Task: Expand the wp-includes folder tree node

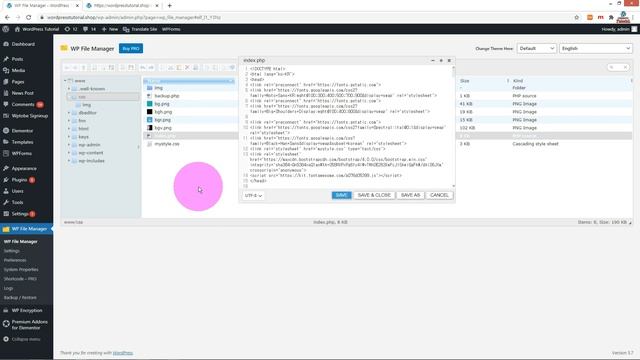Action: click(x=69, y=161)
